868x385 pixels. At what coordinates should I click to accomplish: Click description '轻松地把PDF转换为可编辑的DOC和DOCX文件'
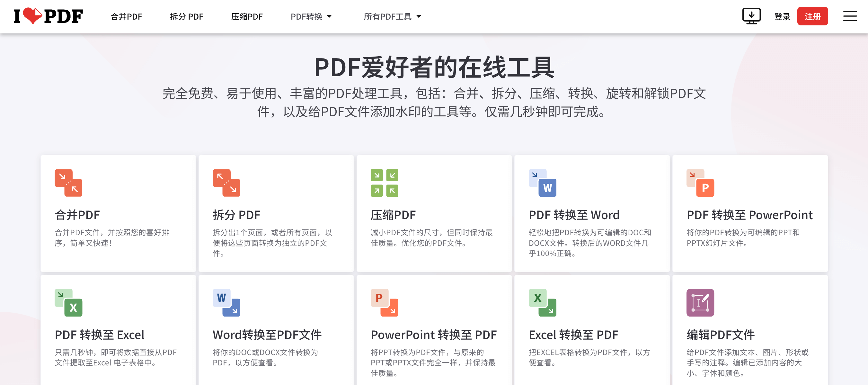pos(590,243)
